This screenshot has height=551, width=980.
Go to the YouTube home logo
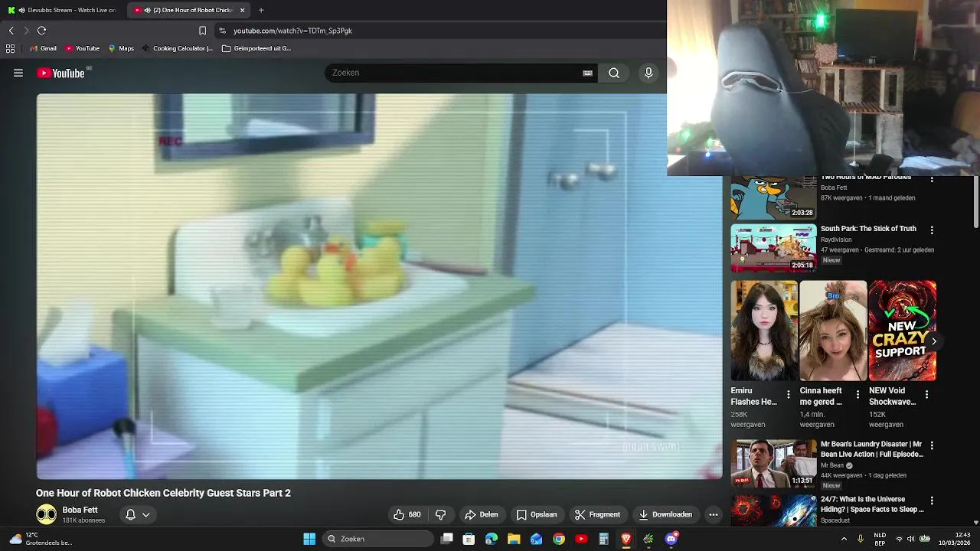click(60, 73)
